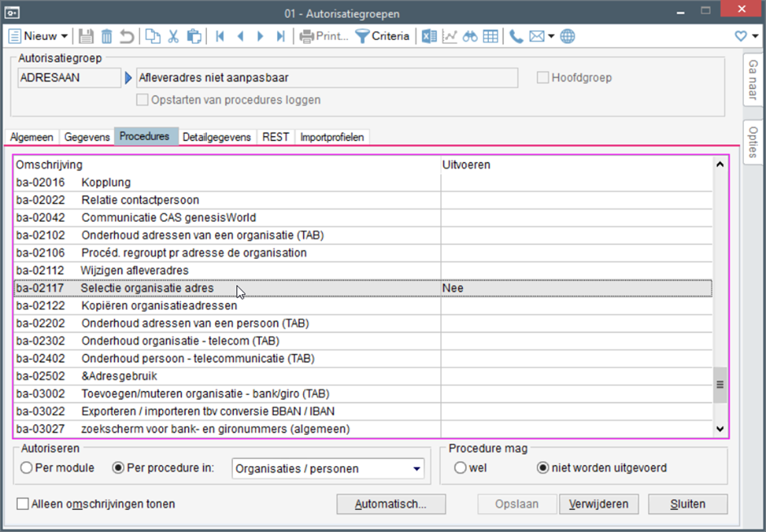Switch to the Gegevens tab
The width and height of the screenshot is (766, 532).
[x=87, y=137]
